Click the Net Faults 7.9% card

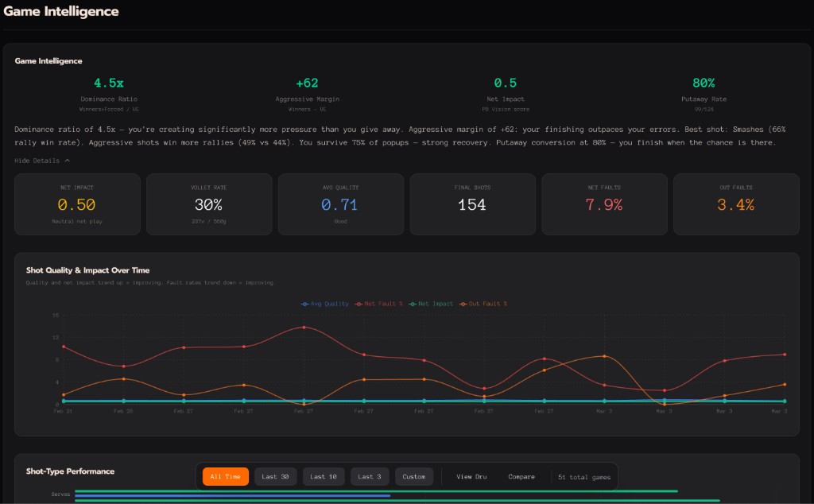pyautogui.click(x=604, y=204)
